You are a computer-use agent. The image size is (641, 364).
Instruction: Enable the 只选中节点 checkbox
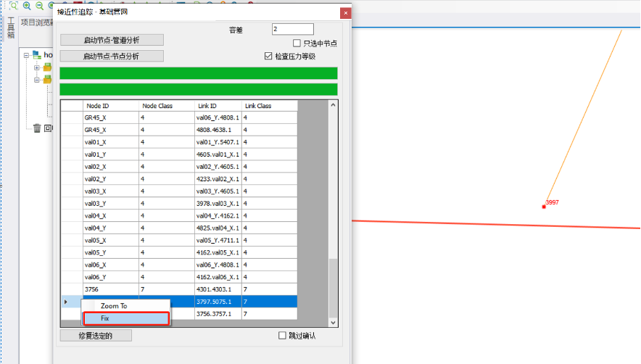(x=297, y=44)
